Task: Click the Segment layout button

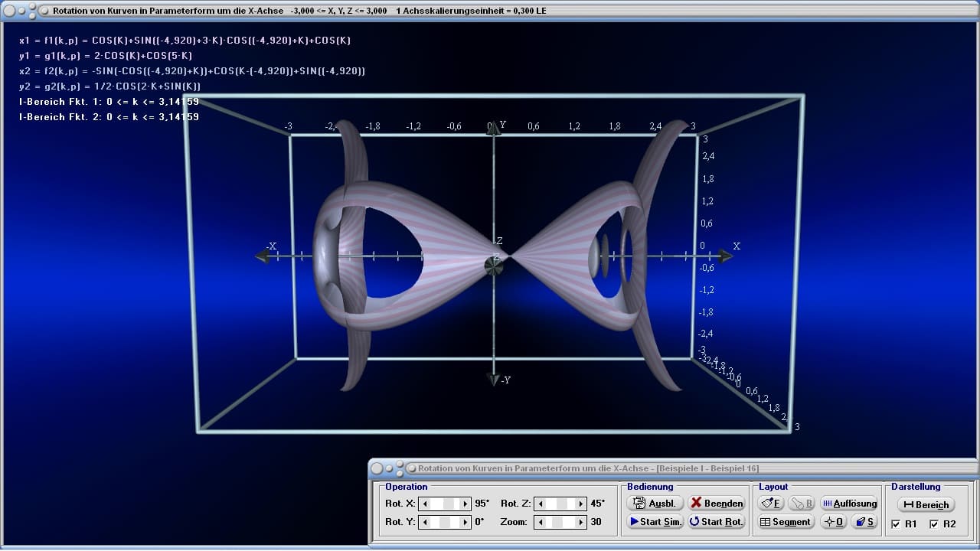Action: click(785, 522)
